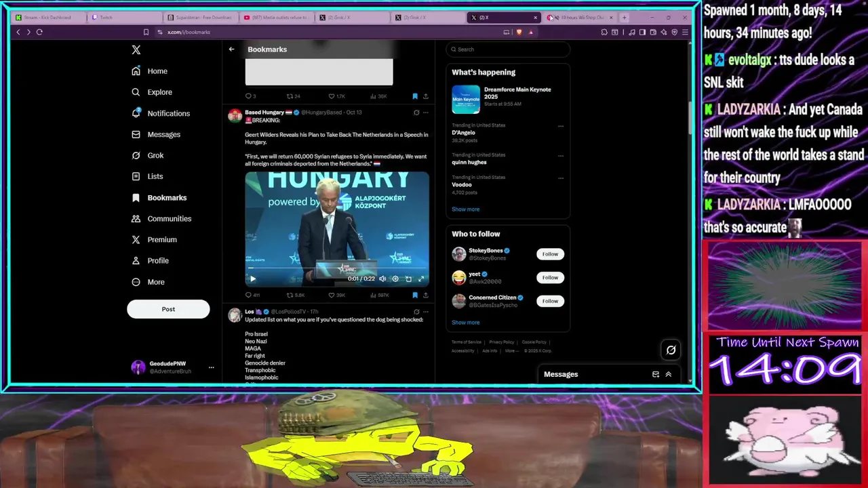Screen dimensions: 868x488
Task: Go back using the Bookmarks header arrow
Action: click(x=231, y=49)
